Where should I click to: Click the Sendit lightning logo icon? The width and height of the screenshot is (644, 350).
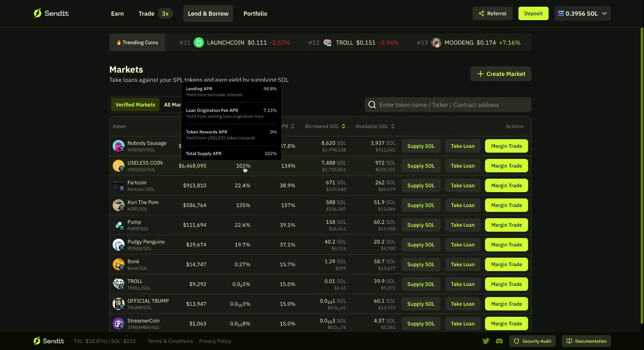click(38, 13)
